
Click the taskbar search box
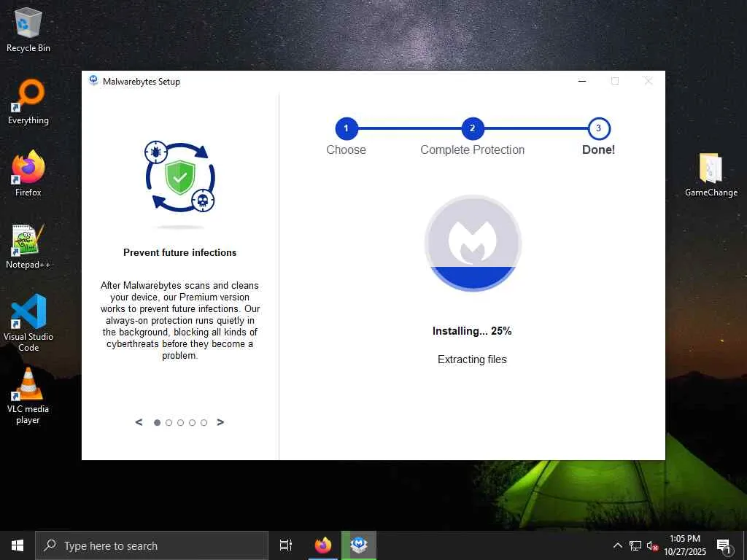pyautogui.click(x=152, y=545)
